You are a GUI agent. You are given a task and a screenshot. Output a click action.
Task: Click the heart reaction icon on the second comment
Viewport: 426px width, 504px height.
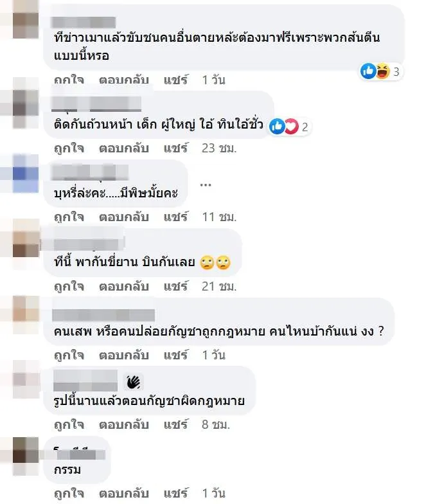[292, 127]
